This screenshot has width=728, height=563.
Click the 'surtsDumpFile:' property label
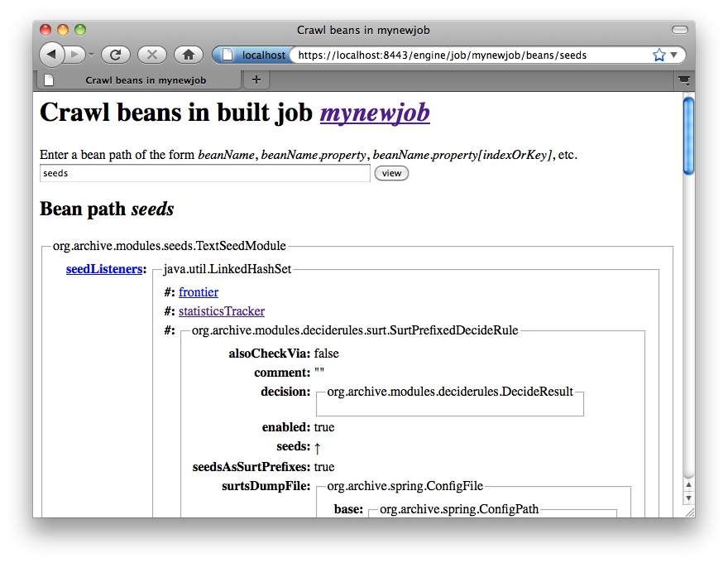click(x=266, y=486)
